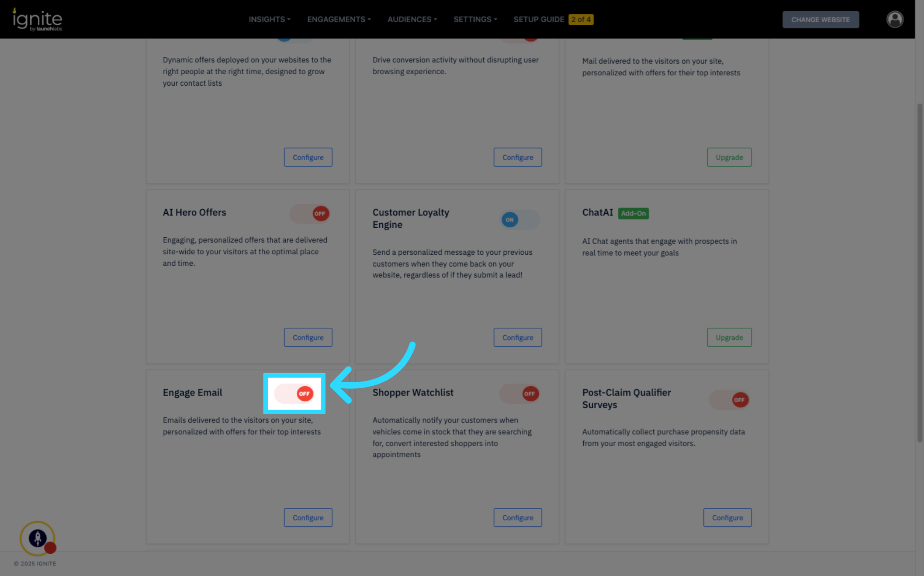The image size is (924, 576).
Task: Open the Engagements dropdown menu
Action: point(339,20)
